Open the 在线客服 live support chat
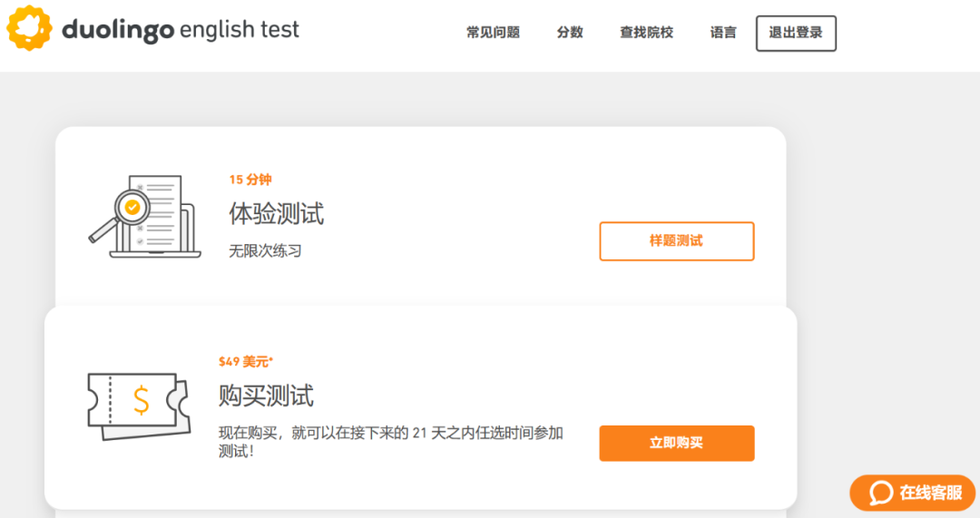980x518 pixels. tap(929, 493)
